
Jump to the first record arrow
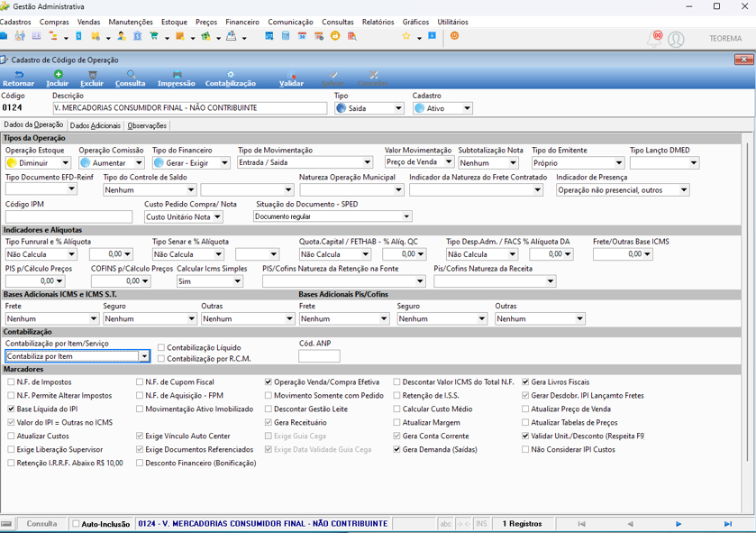tap(581, 524)
